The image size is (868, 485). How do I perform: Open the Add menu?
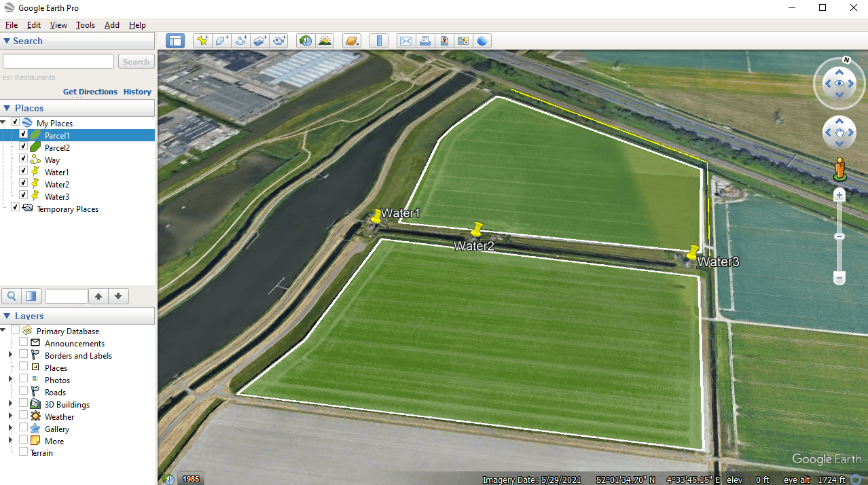111,25
